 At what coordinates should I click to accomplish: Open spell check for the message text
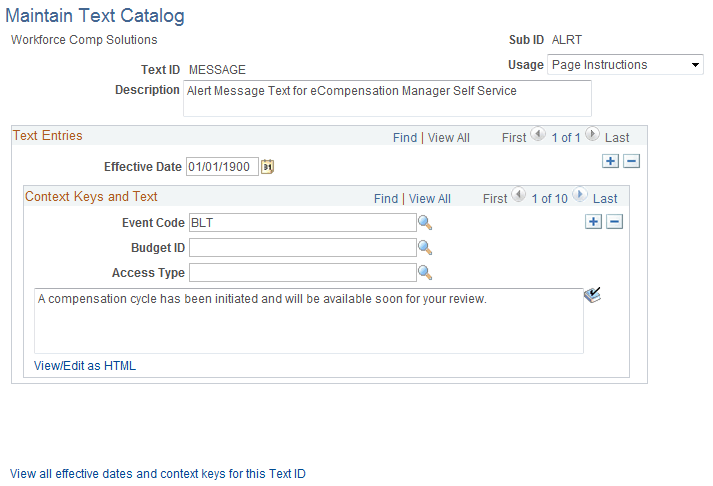(592, 295)
